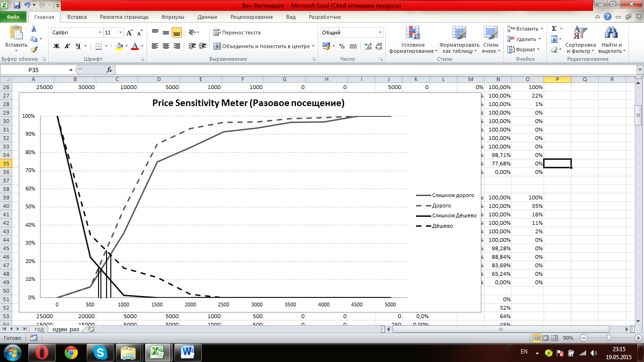Align text to top of cell
644x362 pixels.
coord(155,33)
